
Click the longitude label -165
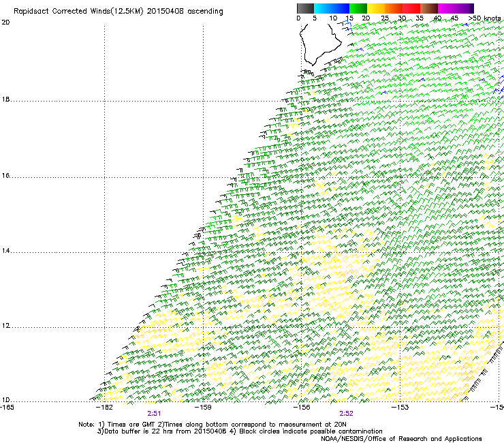pyautogui.click(x=7, y=408)
